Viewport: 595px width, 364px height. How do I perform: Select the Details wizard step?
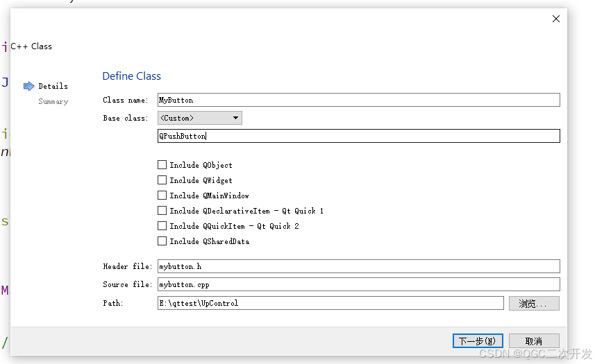(53, 86)
